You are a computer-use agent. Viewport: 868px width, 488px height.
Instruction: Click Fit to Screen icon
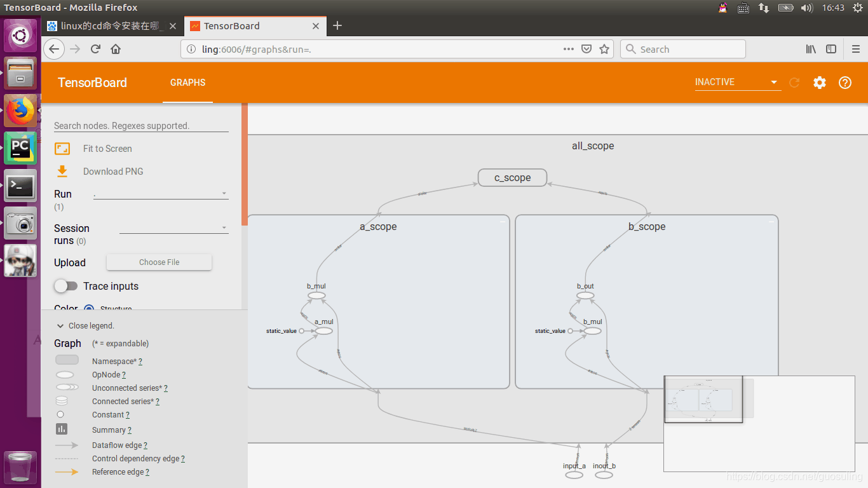click(62, 149)
